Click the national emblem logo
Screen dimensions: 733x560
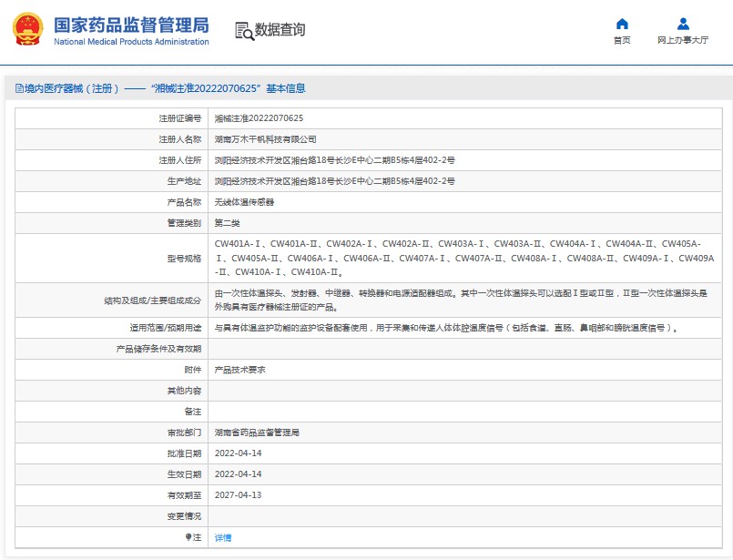coord(27,29)
